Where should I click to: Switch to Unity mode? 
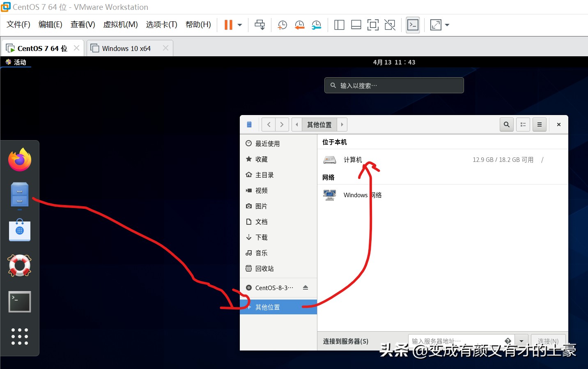coord(390,25)
